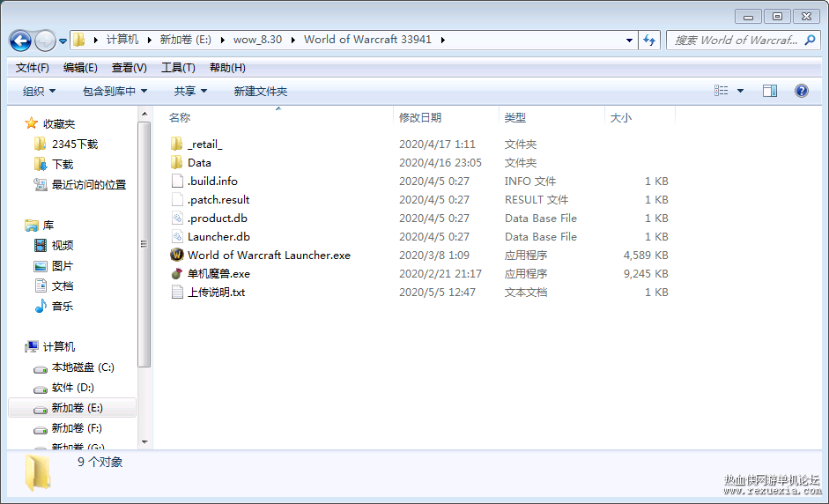Sort by the 类型 column header
This screenshot has height=504, width=829.
(515, 117)
